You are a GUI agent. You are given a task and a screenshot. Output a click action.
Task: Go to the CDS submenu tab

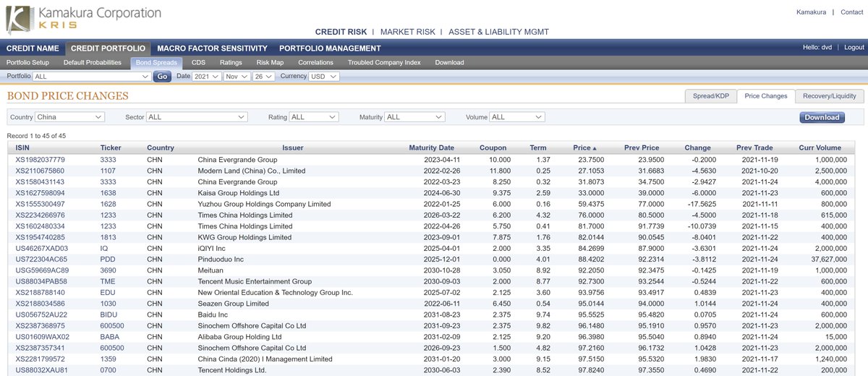198,62
